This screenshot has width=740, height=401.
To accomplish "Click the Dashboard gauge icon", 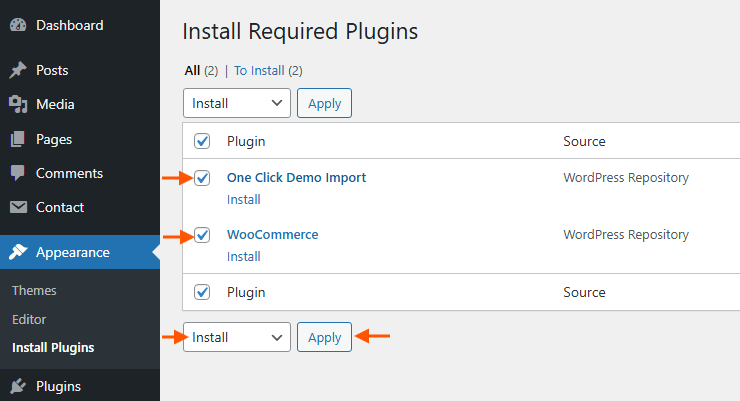I will click(x=18, y=25).
